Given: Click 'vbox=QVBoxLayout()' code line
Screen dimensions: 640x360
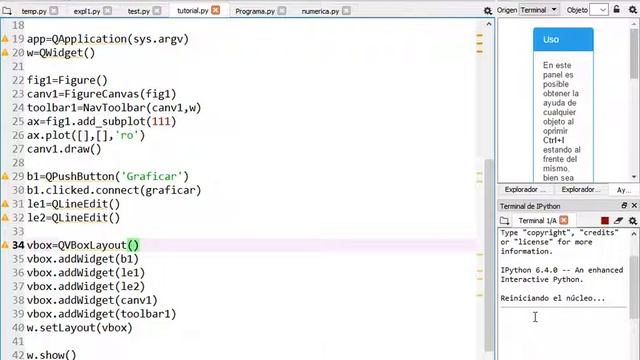Looking at the screenshot, I should [x=83, y=245].
